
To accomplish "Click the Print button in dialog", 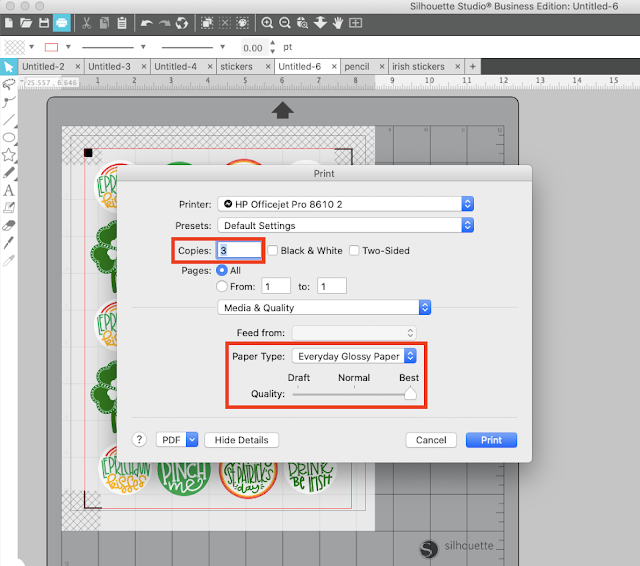I will pyautogui.click(x=491, y=439).
